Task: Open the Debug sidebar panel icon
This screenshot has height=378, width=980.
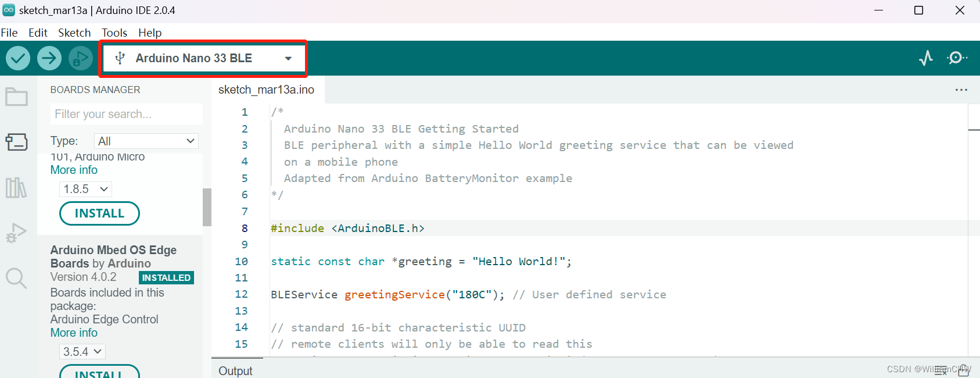Action: coord(16,233)
